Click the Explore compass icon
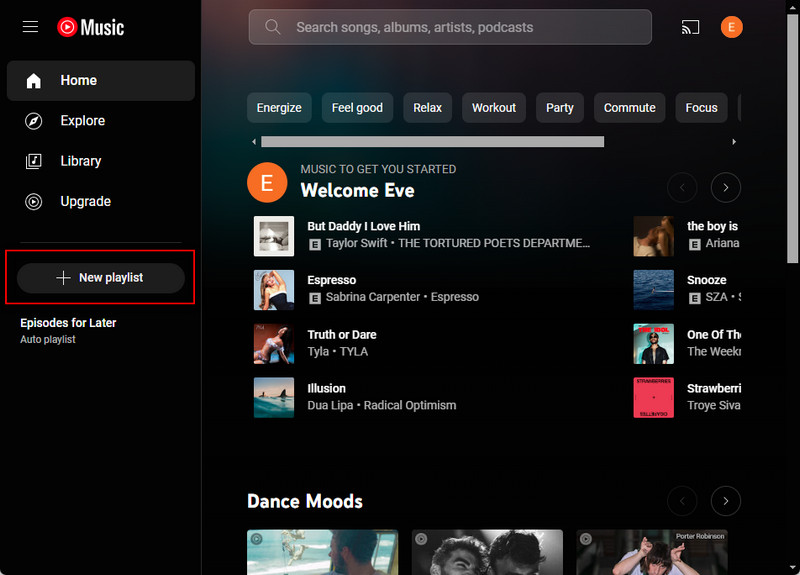This screenshot has height=575, width=800. tap(34, 121)
